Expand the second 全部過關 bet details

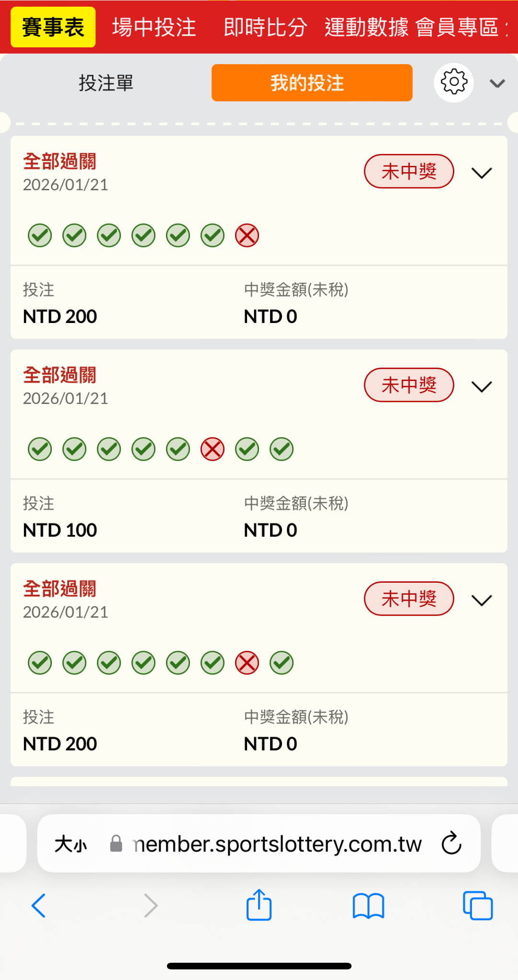coord(482,386)
